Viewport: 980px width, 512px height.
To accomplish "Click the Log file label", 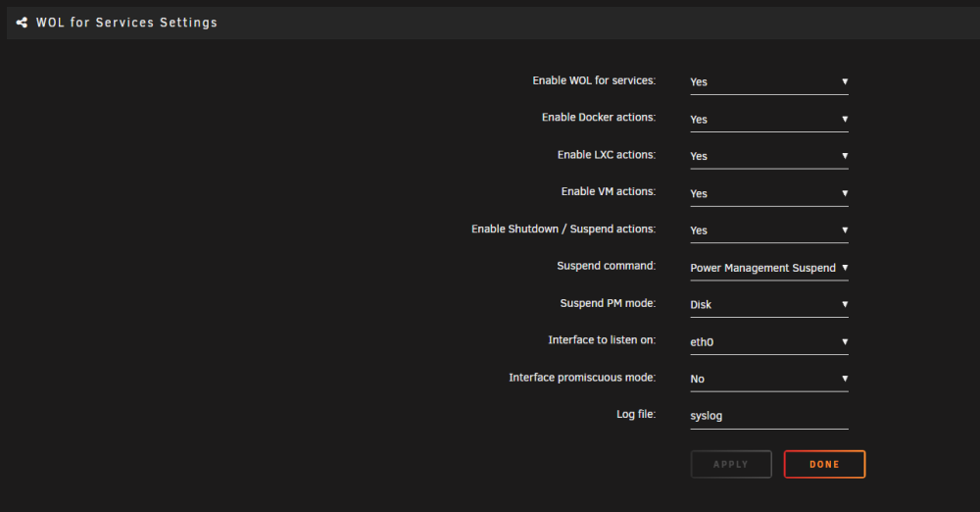I will (x=636, y=414).
